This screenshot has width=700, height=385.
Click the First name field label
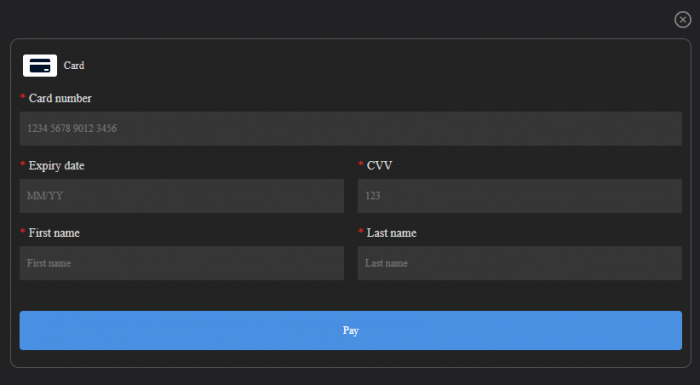pyautogui.click(x=54, y=233)
